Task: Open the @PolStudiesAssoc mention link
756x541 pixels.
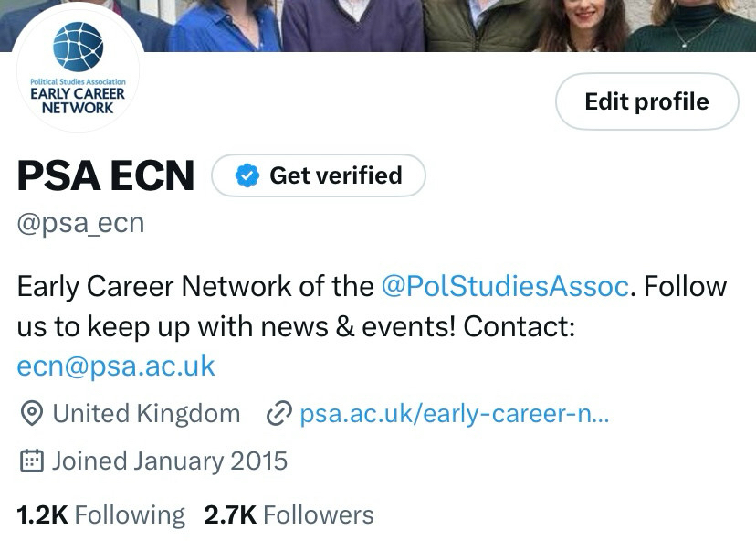Action: pos(505,286)
